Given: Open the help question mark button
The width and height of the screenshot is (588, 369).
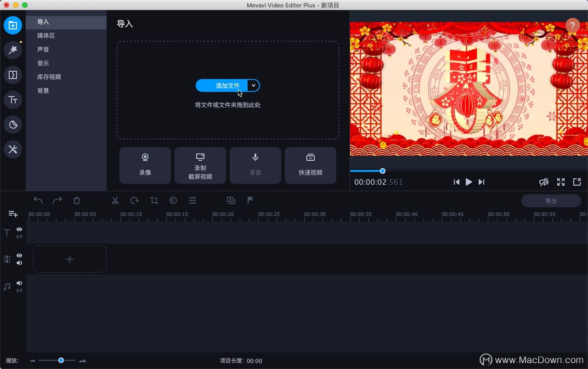Looking at the screenshot, I should [572, 25].
